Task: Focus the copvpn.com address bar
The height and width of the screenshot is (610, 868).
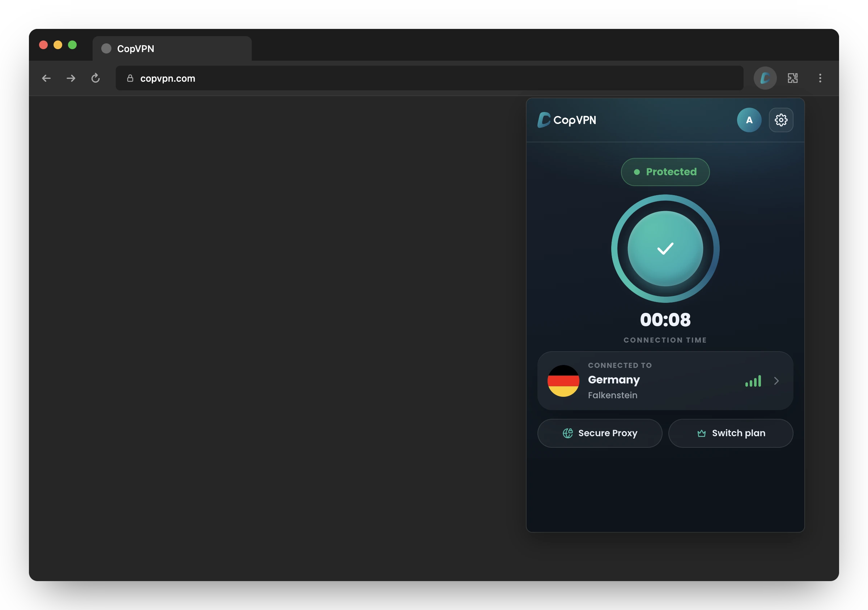Action: (429, 78)
